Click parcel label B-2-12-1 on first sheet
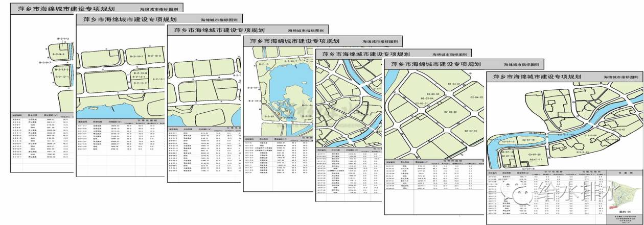This screenshot has width=644, height=225. tap(62, 77)
